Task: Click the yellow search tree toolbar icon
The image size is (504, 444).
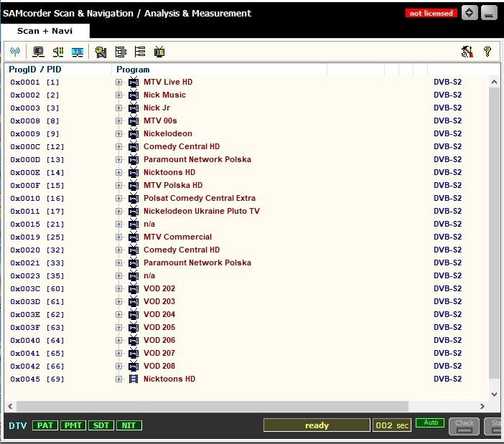Action: coord(101,52)
